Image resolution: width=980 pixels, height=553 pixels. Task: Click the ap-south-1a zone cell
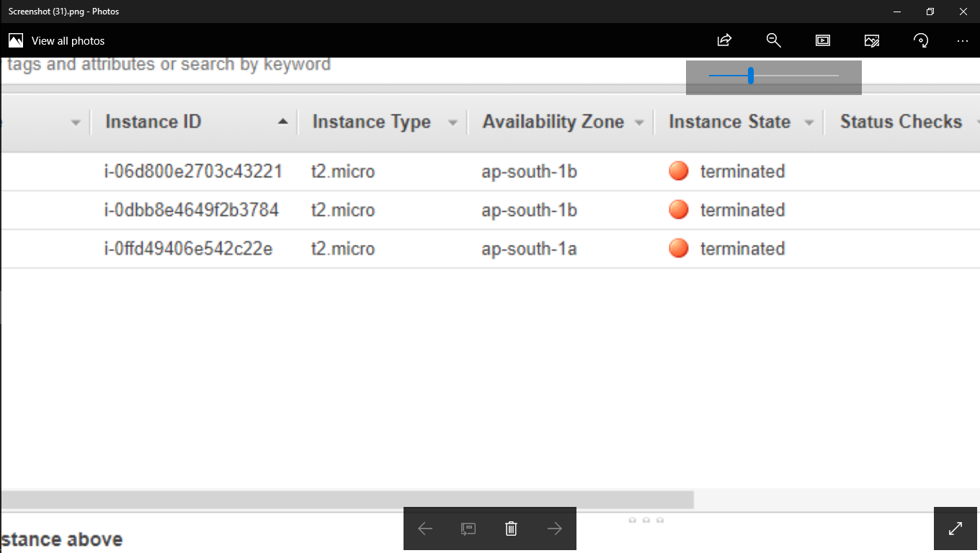529,249
